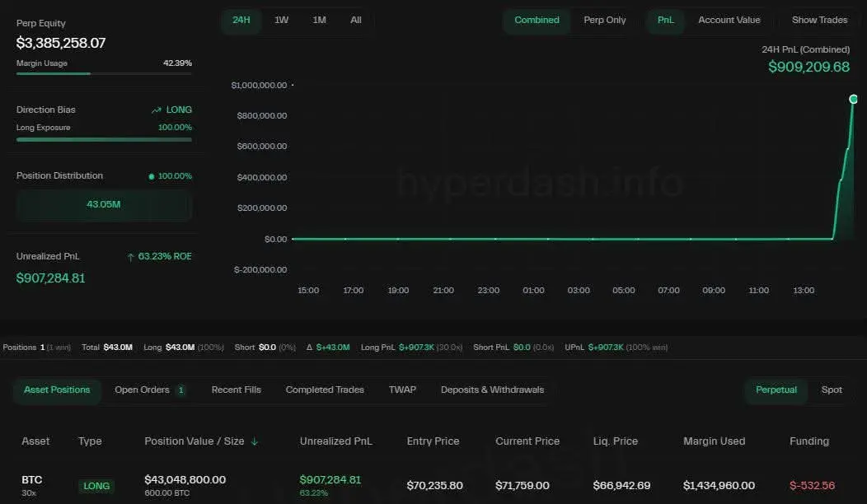Select the Combined view option
The height and width of the screenshot is (504, 867).
537,20
